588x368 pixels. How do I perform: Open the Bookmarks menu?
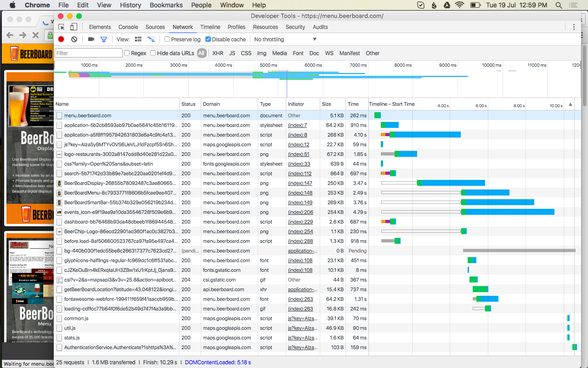pos(166,5)
